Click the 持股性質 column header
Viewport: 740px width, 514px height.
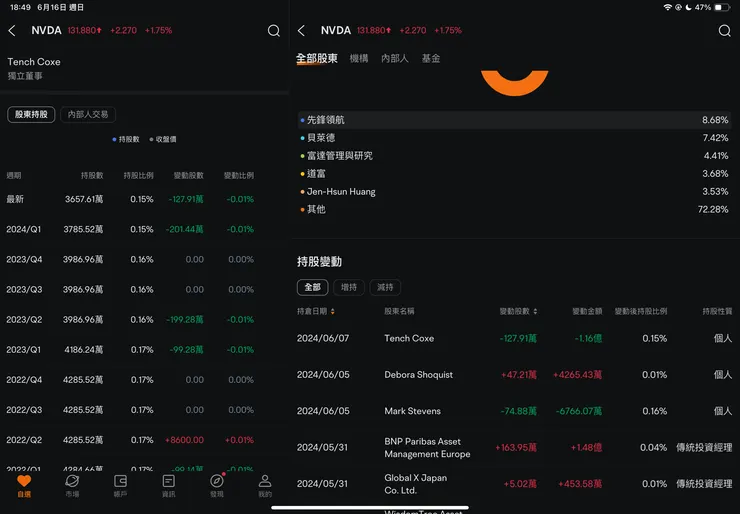(x=717, y=311)
